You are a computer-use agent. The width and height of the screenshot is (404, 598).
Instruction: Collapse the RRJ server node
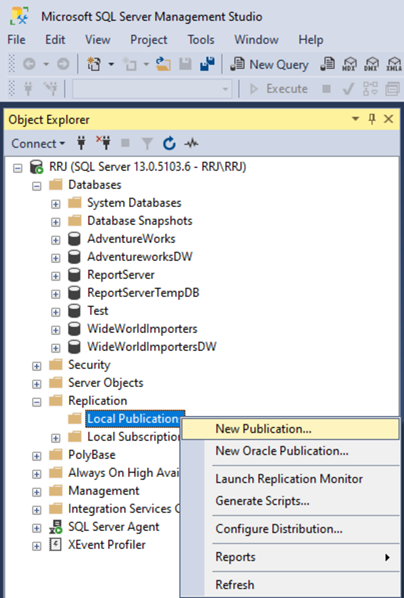click(18, 168)
